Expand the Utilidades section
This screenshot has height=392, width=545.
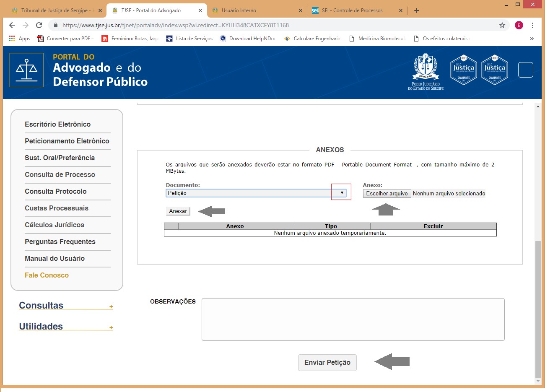tap(111, 327)
